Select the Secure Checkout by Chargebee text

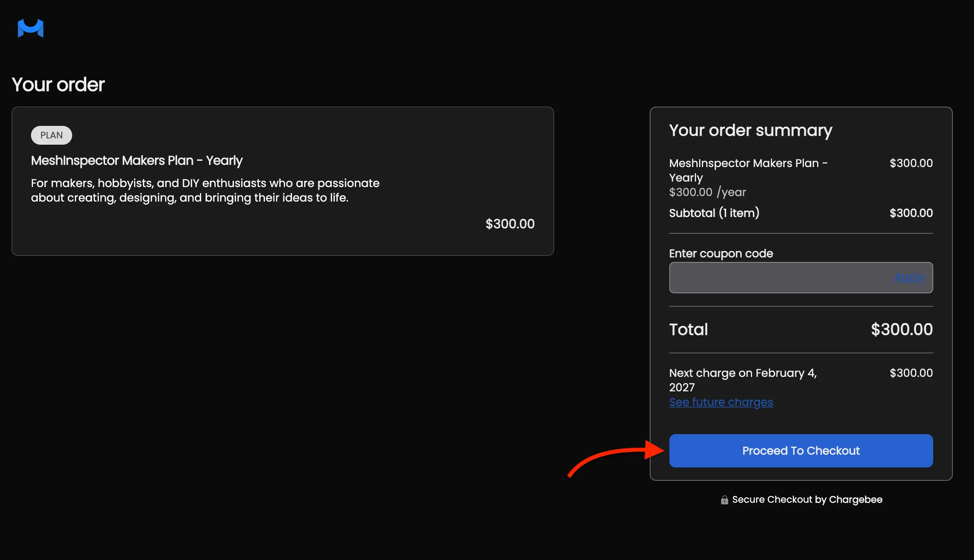(807, 499)
